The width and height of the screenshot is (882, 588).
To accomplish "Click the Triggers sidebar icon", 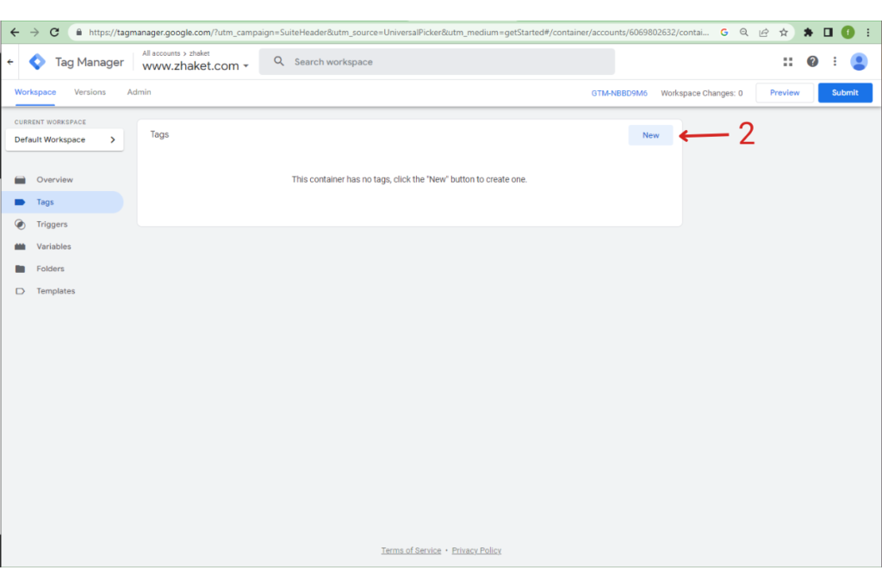I will point(21,225).
